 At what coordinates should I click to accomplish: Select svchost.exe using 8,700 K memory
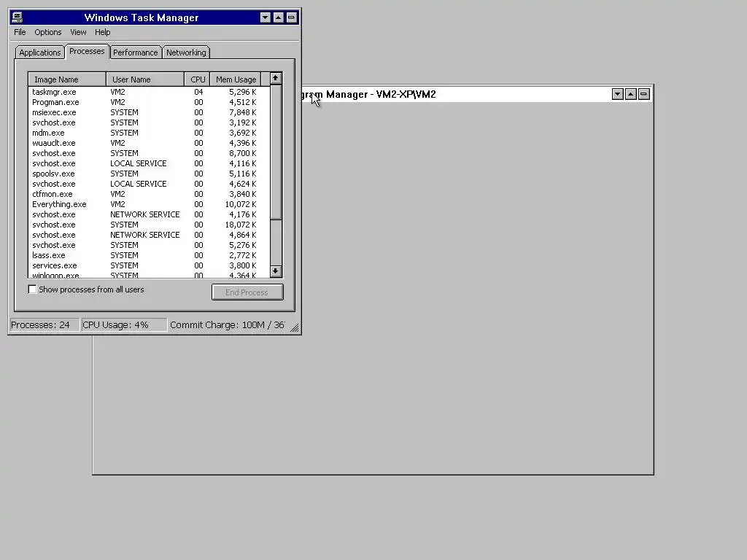point(149,153)
